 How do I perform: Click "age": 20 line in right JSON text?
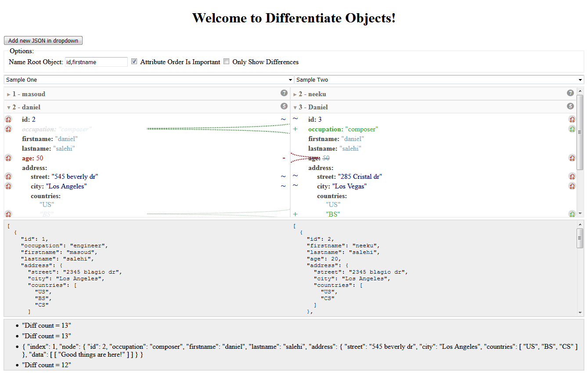[x=324, y=259]
